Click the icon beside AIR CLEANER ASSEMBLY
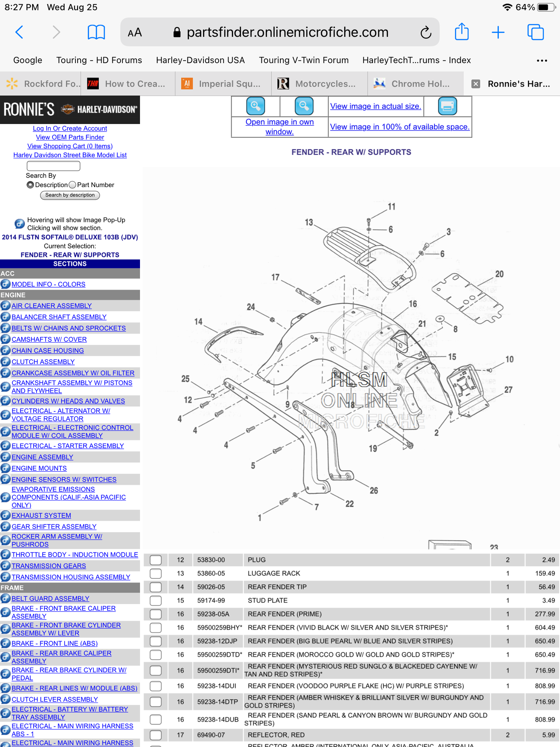 pos(5,306)
